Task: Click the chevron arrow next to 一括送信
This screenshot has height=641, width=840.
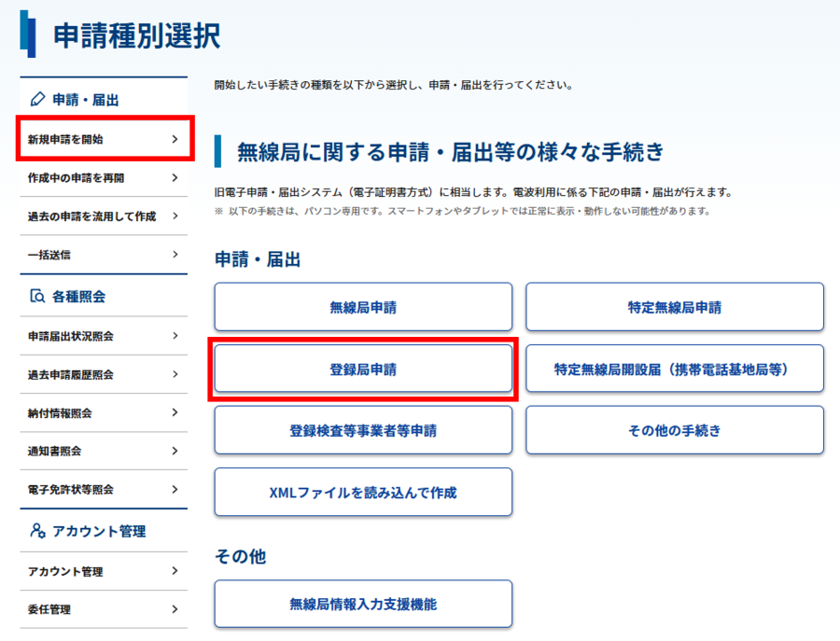Action: coord(175,254)
